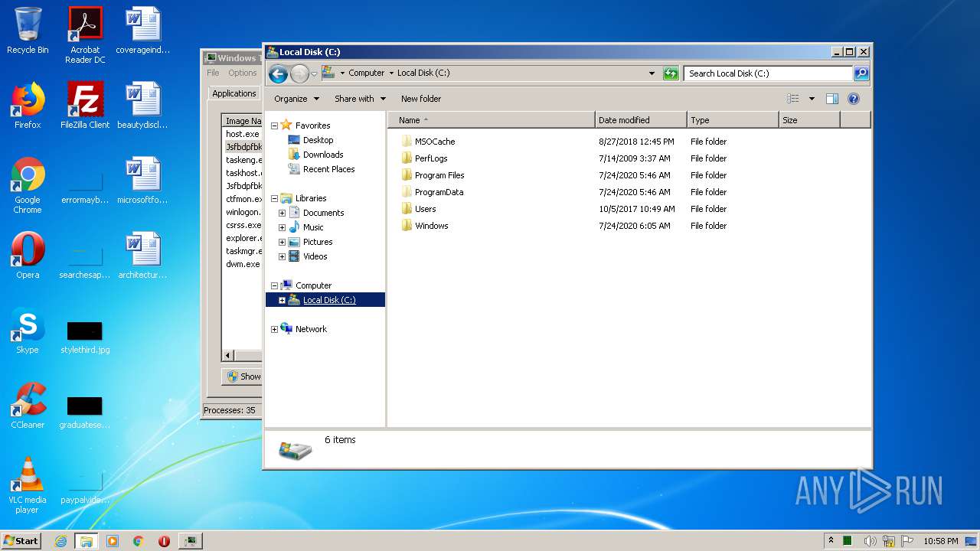Expand the Documents library node
The image size is (980, 551).
(x=282, y=213)
